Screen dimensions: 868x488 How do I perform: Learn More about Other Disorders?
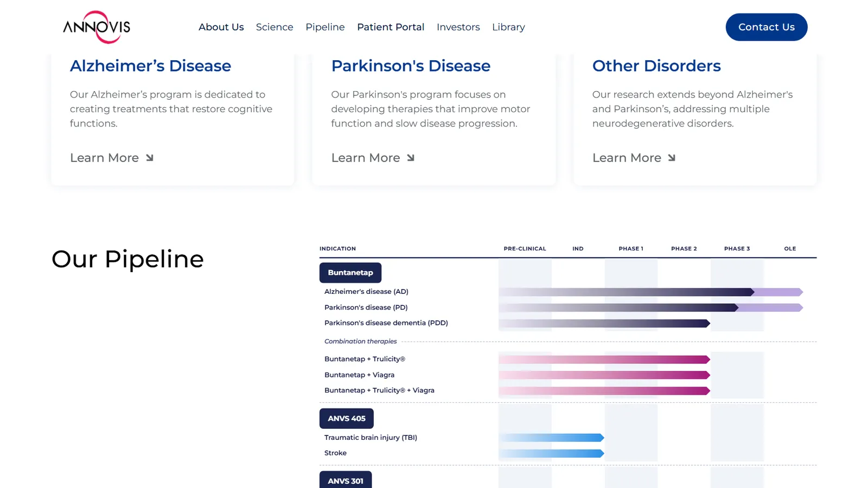tap(634, 158)
